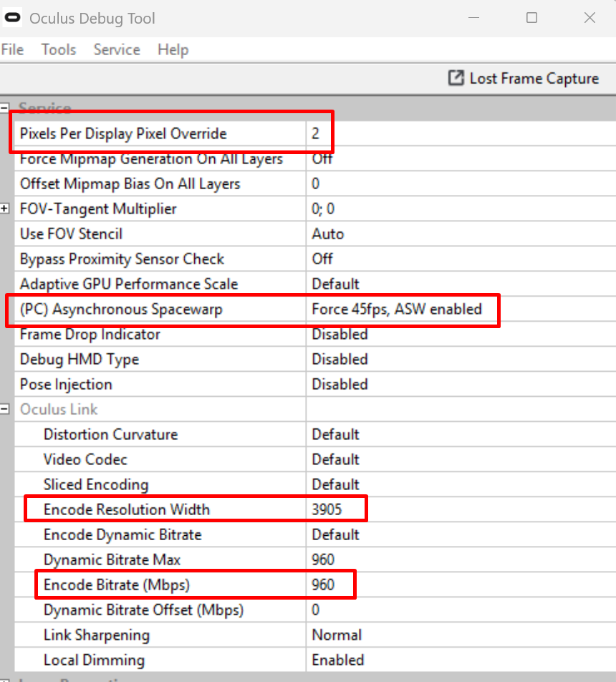Image resolution: width=616 pixels, height=682 pixels.
Task: Select the Encode Bitrate (Mbps) label
Action: tap(117, 585)
